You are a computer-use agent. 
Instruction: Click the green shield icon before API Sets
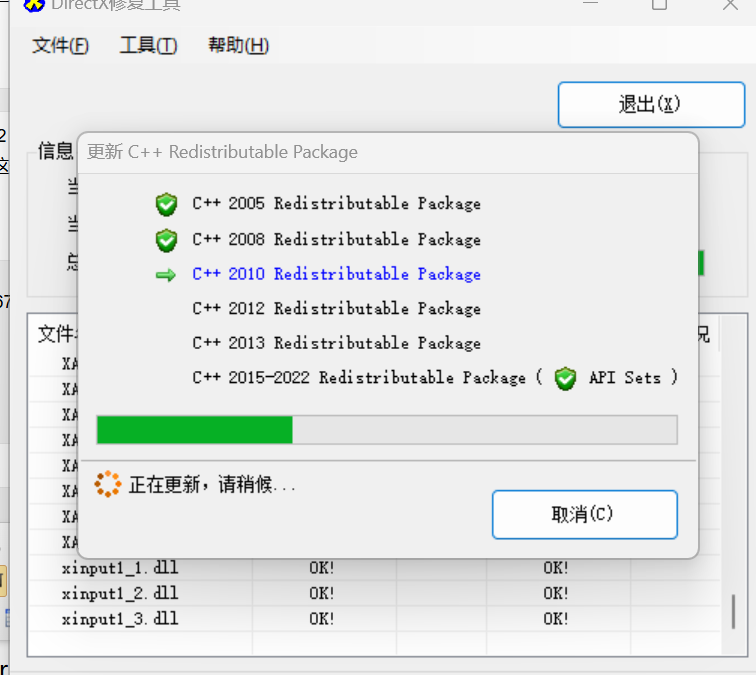point(565,378)
